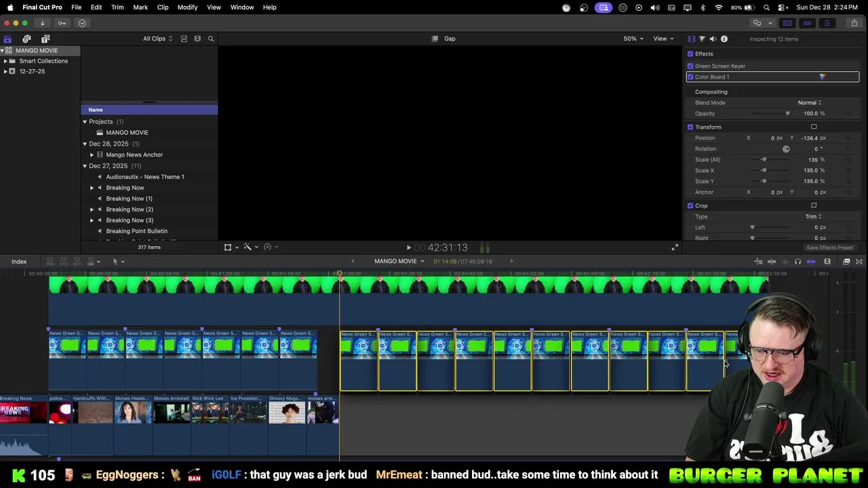Toggle the Transform checkbox
The width and height of the screenshot is (868, 488).
pyautogui.click(x=690, y=127)
